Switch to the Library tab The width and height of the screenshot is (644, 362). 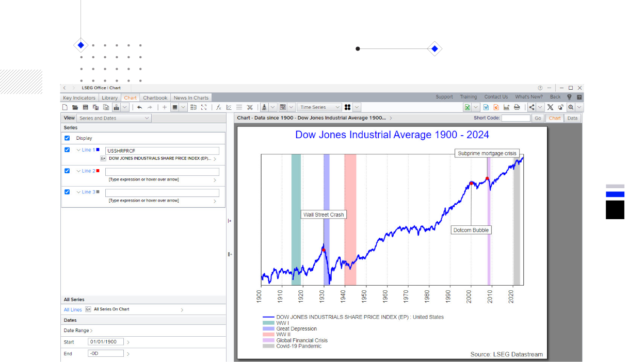[x=110, y=97]
